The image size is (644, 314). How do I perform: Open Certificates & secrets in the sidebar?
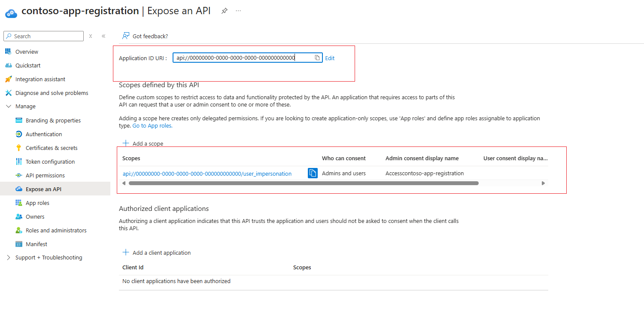click(52, 148)
